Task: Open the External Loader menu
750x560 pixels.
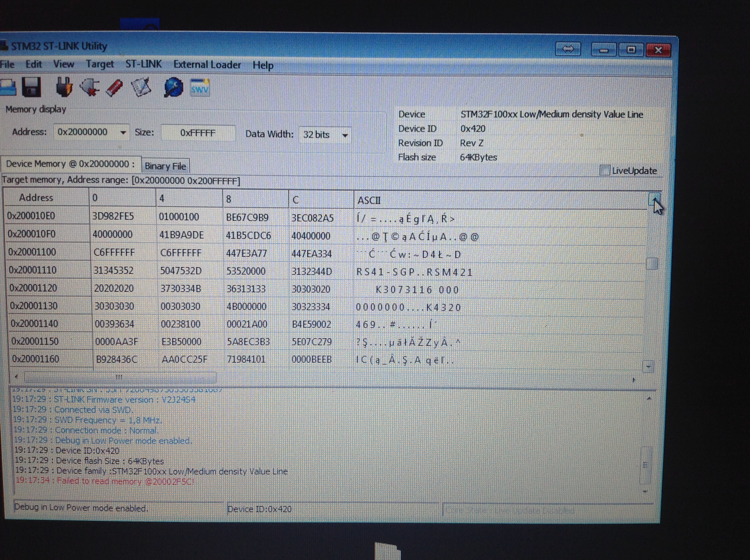Action: coord(207,65)
